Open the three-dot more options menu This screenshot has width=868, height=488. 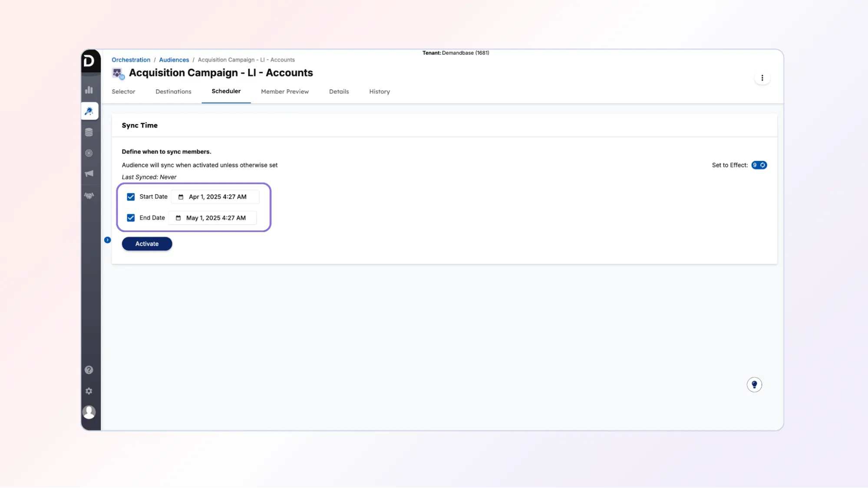click(x=762, y=78)
